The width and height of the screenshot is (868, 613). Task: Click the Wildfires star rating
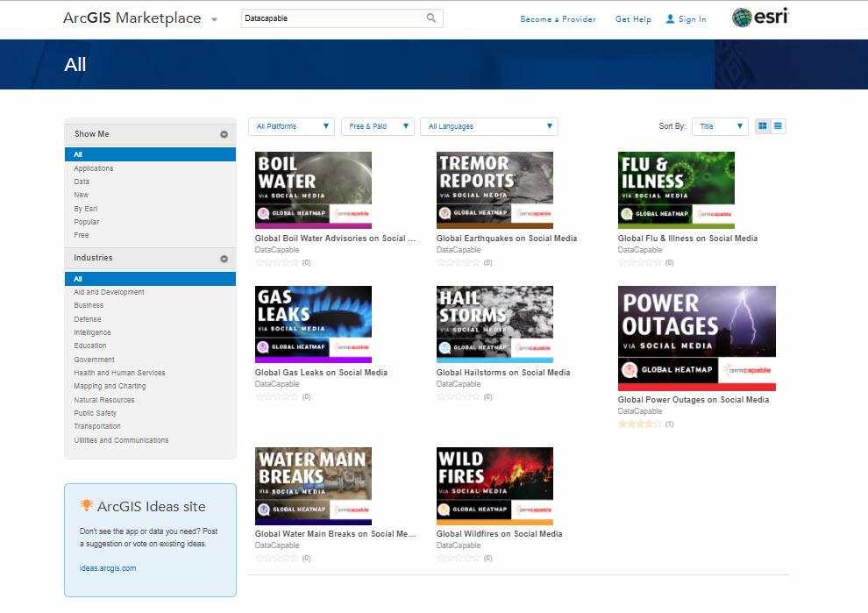pos(459,558)
